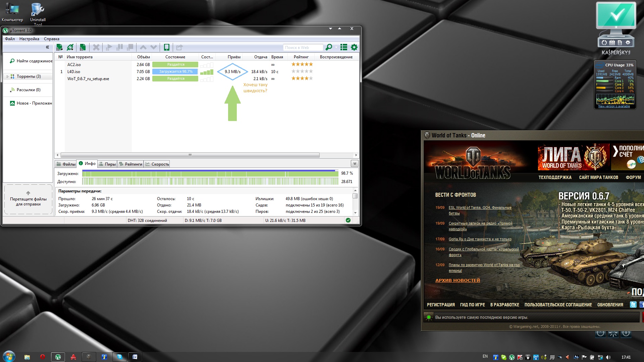Select Найти содержимое in sidebar

coord(31,61)
